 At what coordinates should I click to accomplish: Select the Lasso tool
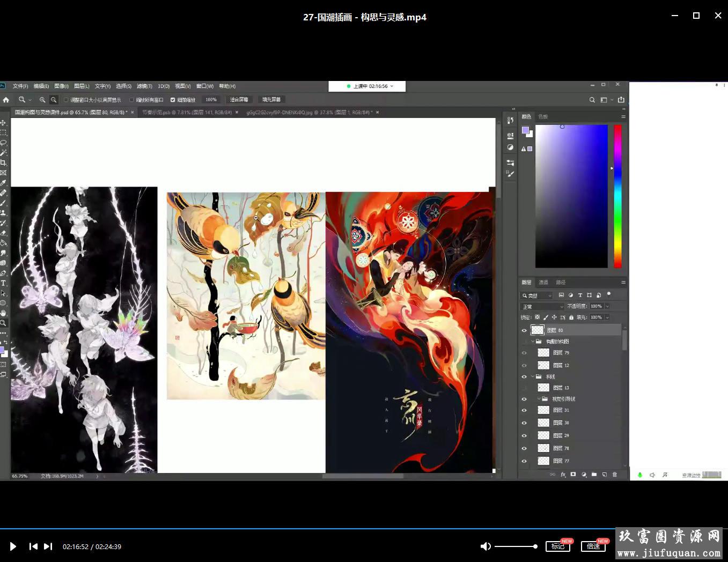3,143
